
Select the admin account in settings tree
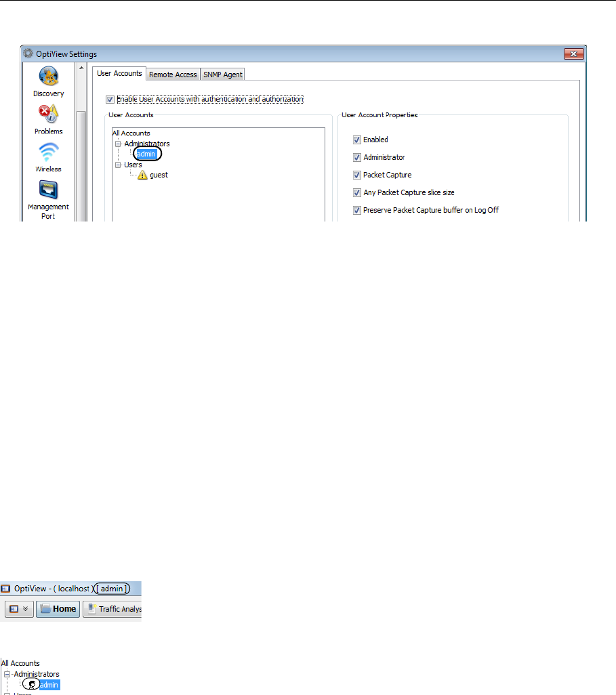(146, 154)
